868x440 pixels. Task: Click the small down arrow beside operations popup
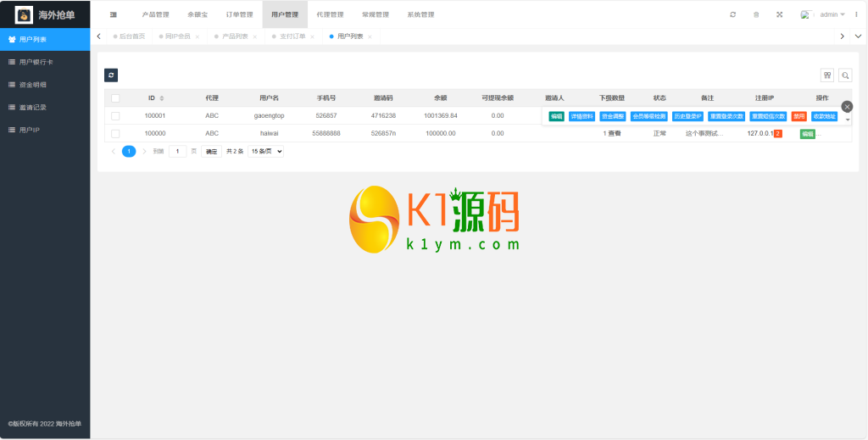coord(848,120)
